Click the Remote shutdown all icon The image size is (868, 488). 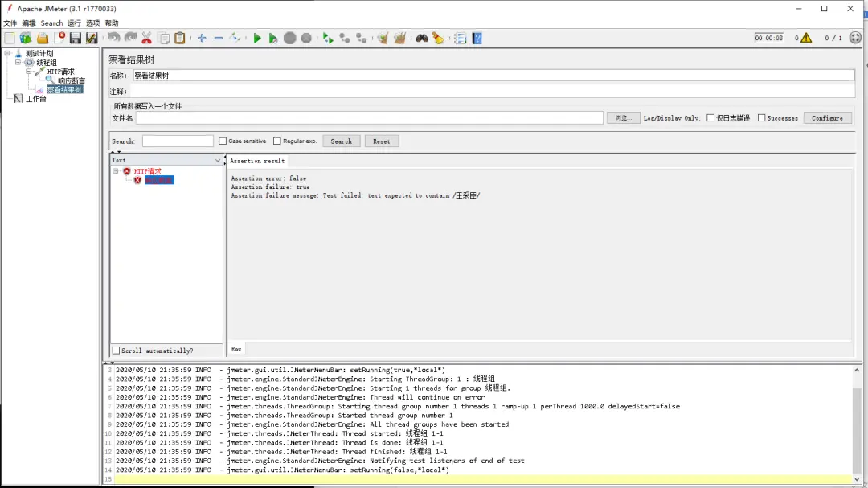pyautogui.click(x=362, y=39)
